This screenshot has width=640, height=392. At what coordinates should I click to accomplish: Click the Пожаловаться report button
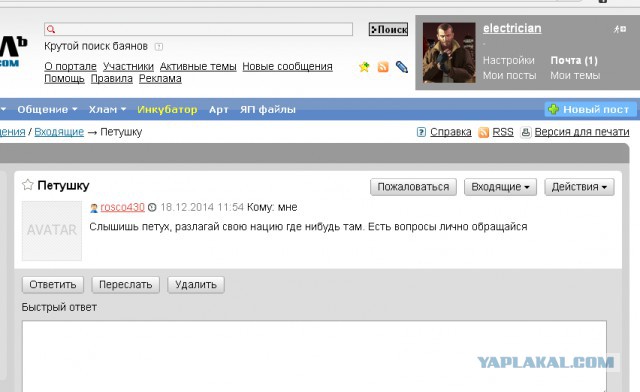(413, 187)
